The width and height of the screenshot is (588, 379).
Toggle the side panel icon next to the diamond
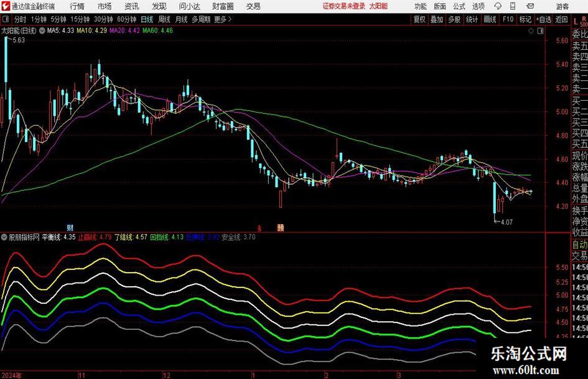click(540, 31)
